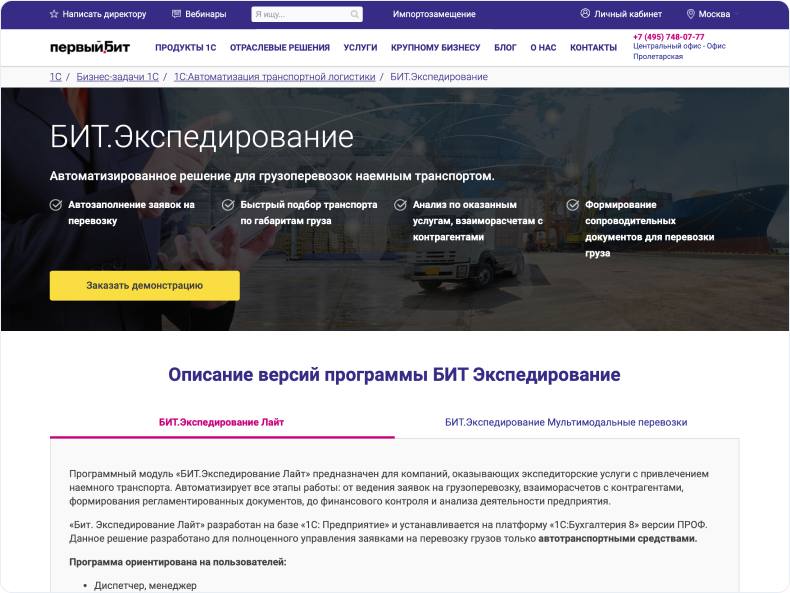Click the Первый Бит logo
Screen dimensions: 790x593
coord(90,47)
